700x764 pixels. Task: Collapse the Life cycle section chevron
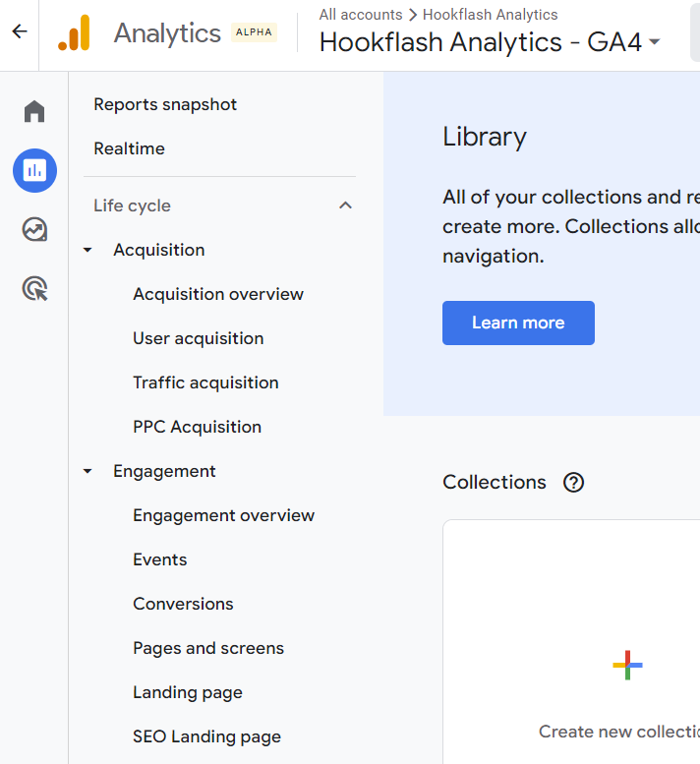(x=345, y=206)
